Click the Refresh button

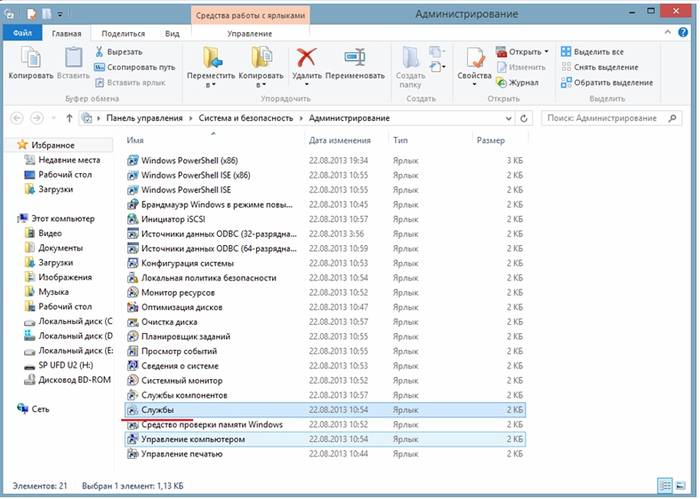[x=524, y=119]
